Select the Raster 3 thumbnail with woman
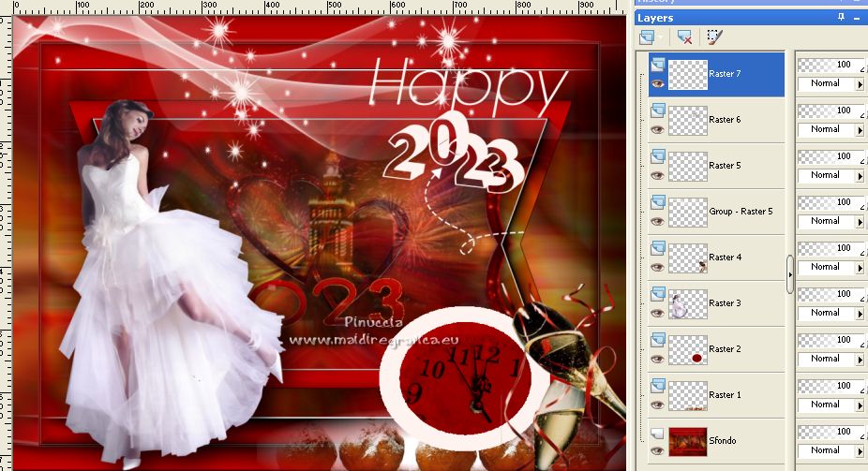The width and height of the screenshot is (868, 471). tap(687, 304)
